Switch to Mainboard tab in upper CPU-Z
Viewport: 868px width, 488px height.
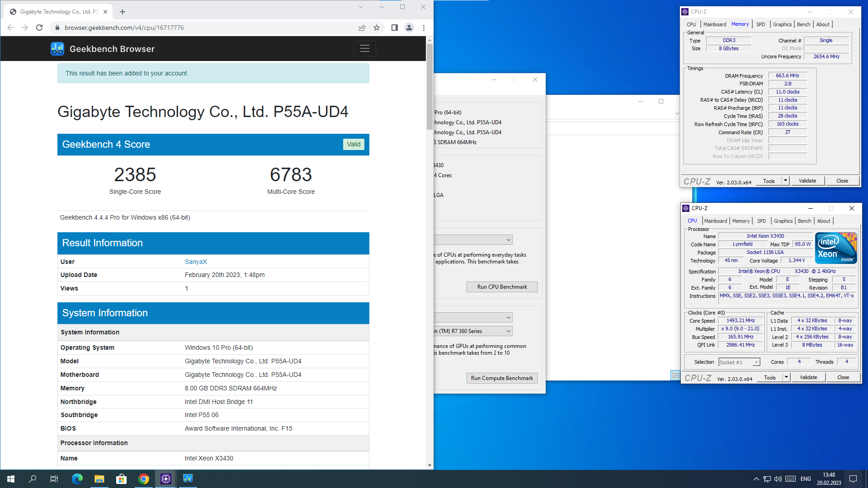point(715,24)
